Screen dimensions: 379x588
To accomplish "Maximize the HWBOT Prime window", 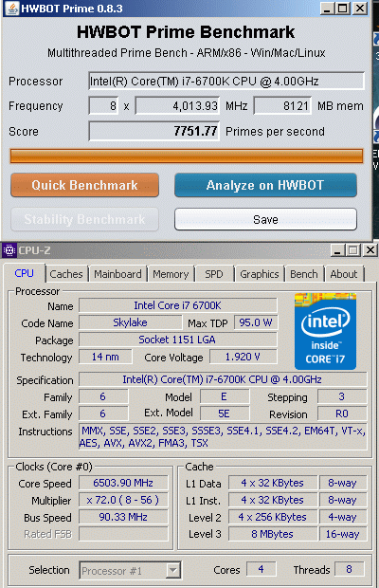I will (343, 9).
